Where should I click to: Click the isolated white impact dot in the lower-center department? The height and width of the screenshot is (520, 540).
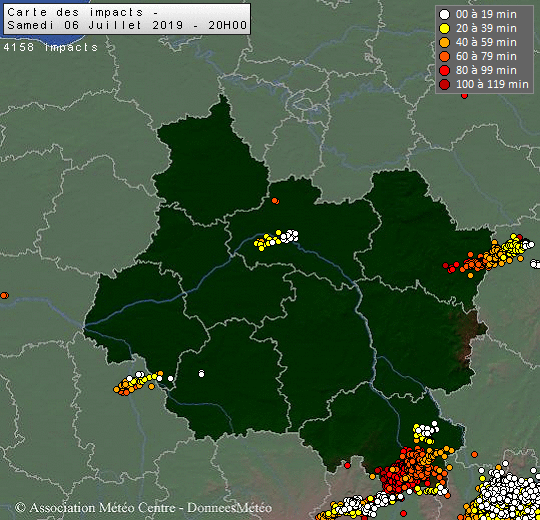click(201, 373)
